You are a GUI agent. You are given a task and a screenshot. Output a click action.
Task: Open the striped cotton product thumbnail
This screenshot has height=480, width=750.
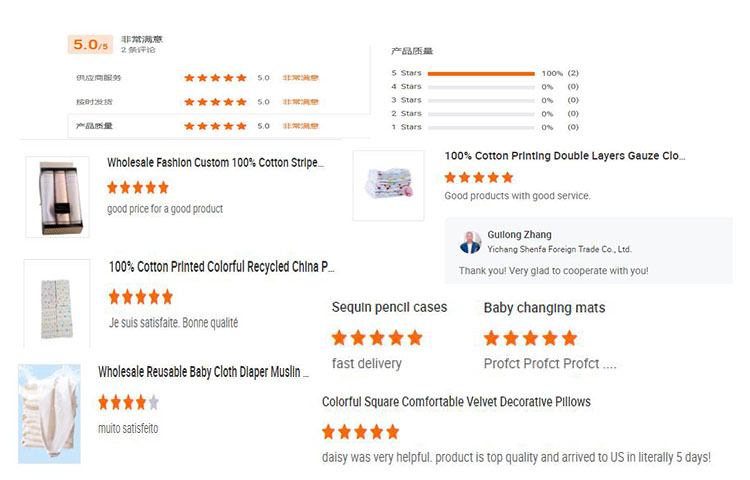click(x=57, y=196)
